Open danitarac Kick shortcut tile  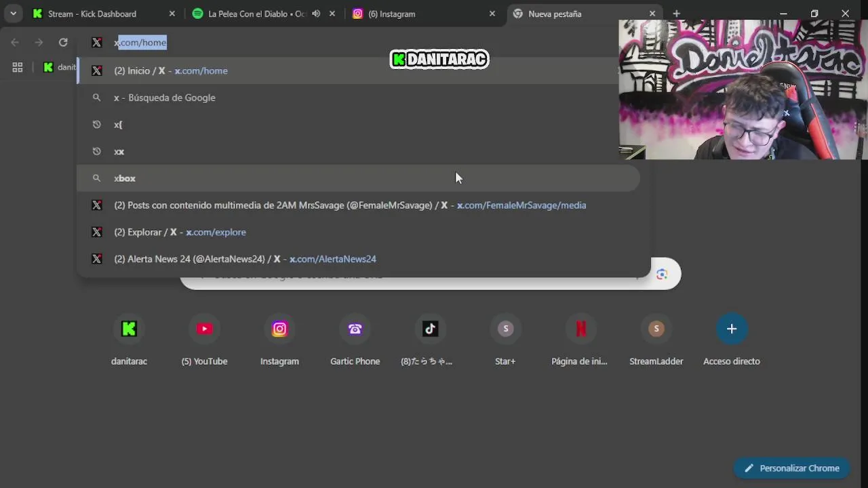[x=129, y=341]
